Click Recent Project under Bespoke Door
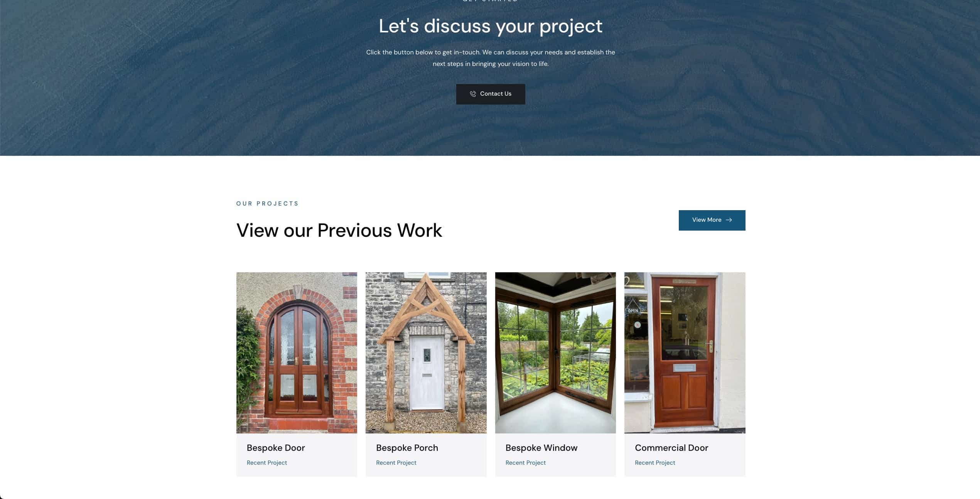 pos(267,463)
